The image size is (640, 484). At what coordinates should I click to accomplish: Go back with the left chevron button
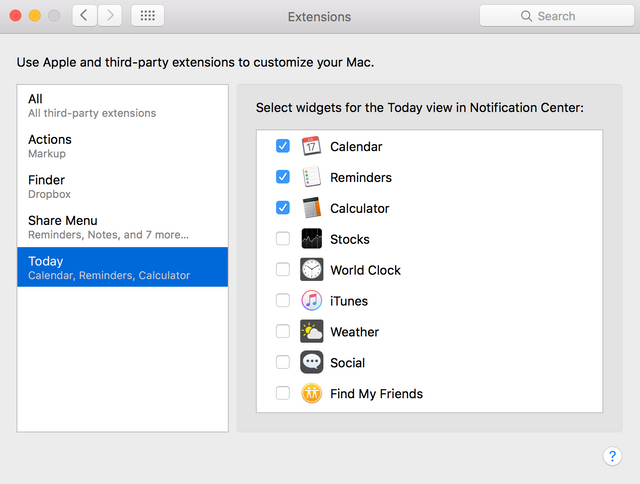click(84, 16)
